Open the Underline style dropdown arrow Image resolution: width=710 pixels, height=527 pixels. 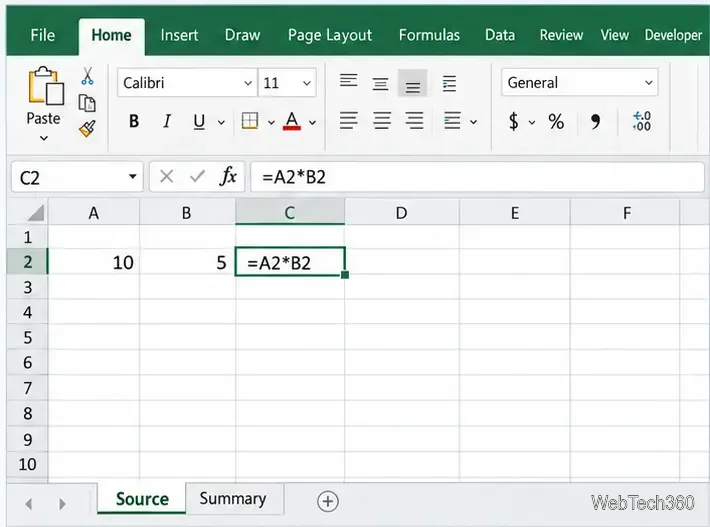[221, 122]
